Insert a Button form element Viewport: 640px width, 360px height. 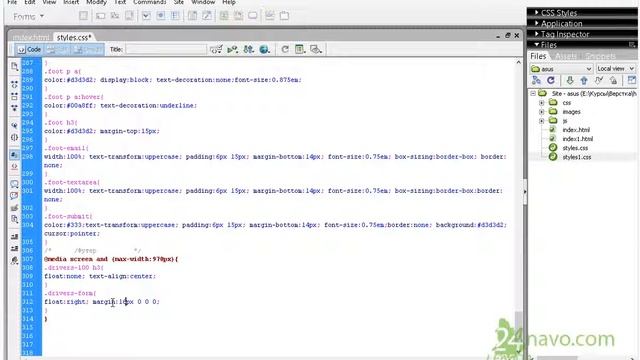pyautogui.click(x=253, y=16)
